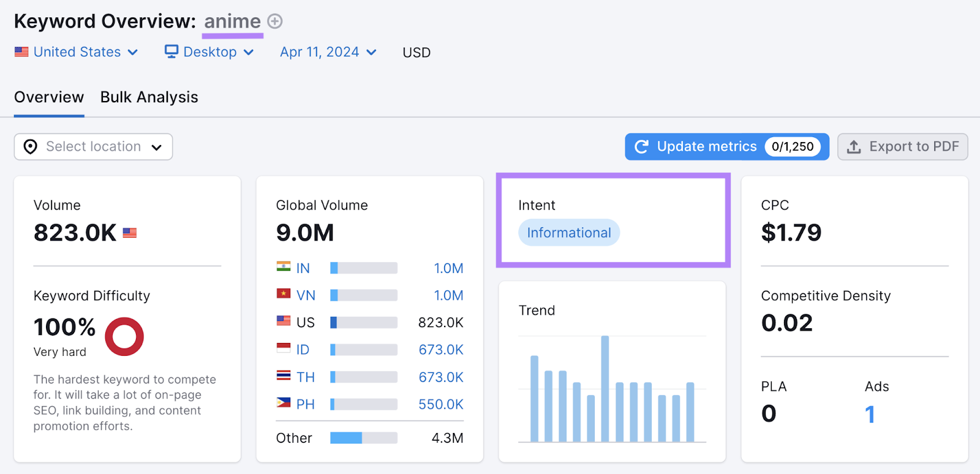Open the Apr 11, 2024 date dropdown
980x474 pixels.
[328, 52]
